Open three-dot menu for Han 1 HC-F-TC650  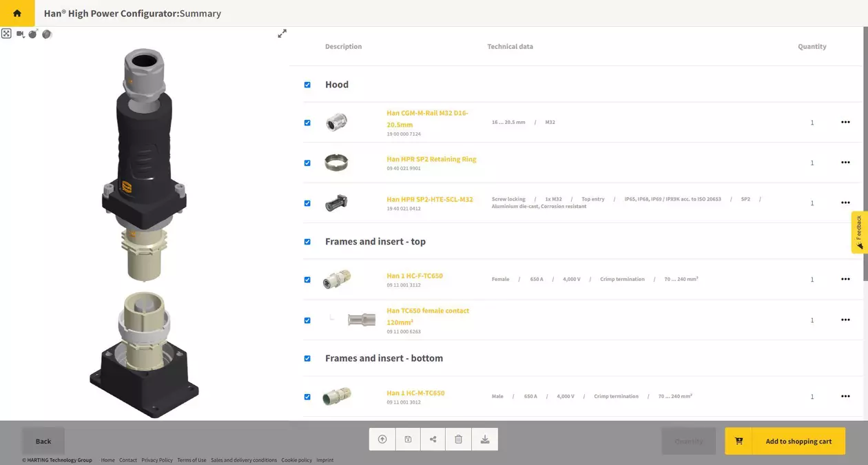tap(845, 279)
